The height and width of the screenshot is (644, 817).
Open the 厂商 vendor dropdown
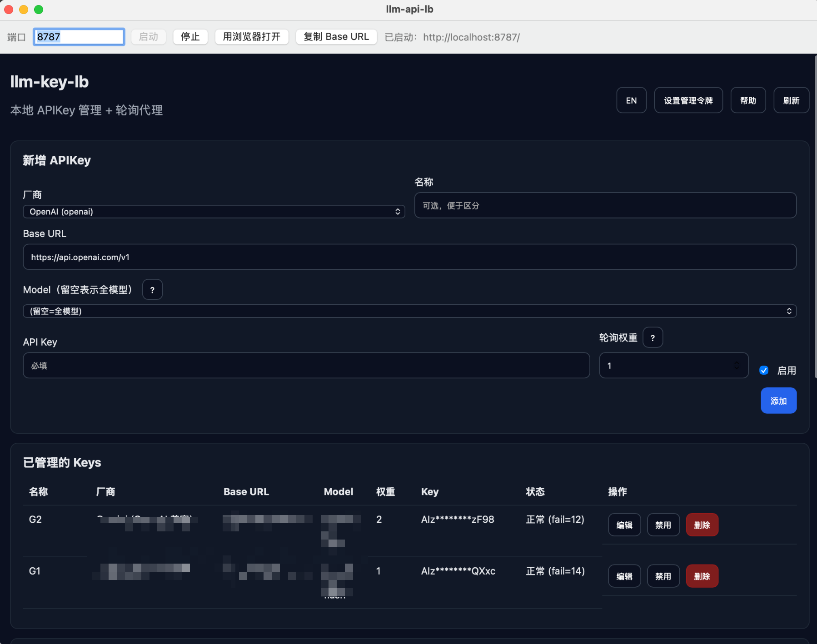click(x=214, y=211)
